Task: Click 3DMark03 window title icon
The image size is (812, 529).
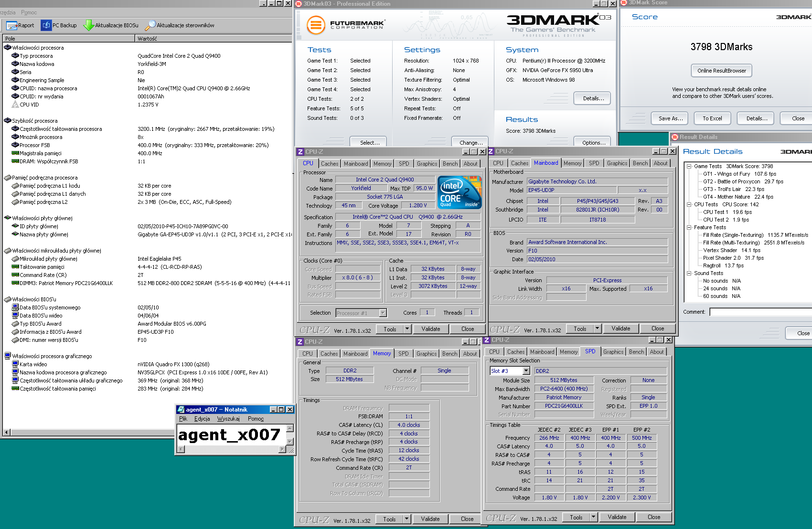Action: [299, 4]
